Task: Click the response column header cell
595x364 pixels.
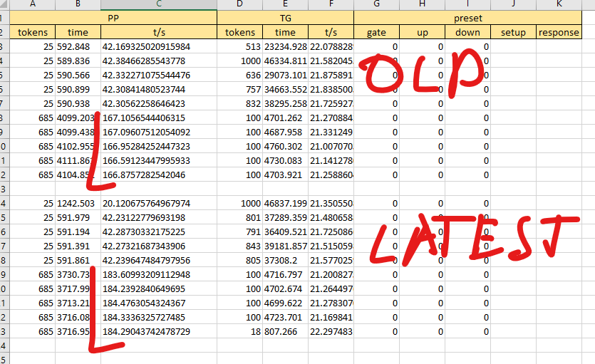Action: point(559,32)
